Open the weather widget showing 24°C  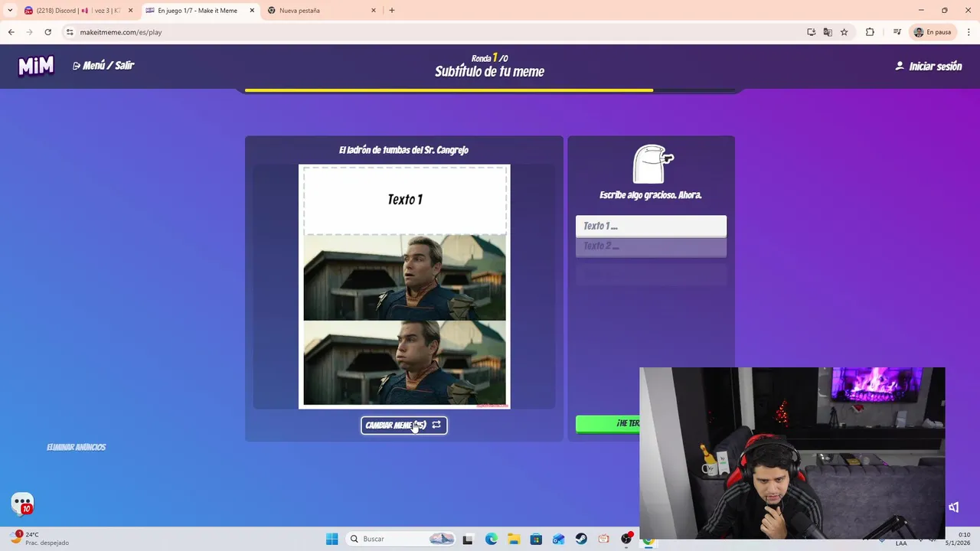(38, 538)
